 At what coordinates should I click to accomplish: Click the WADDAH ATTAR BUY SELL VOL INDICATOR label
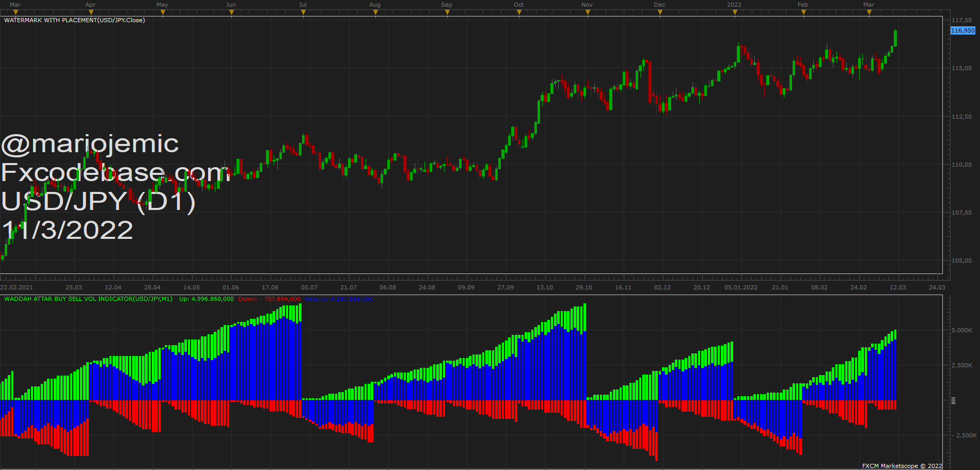pyautogui.click(x=88, y=299)
